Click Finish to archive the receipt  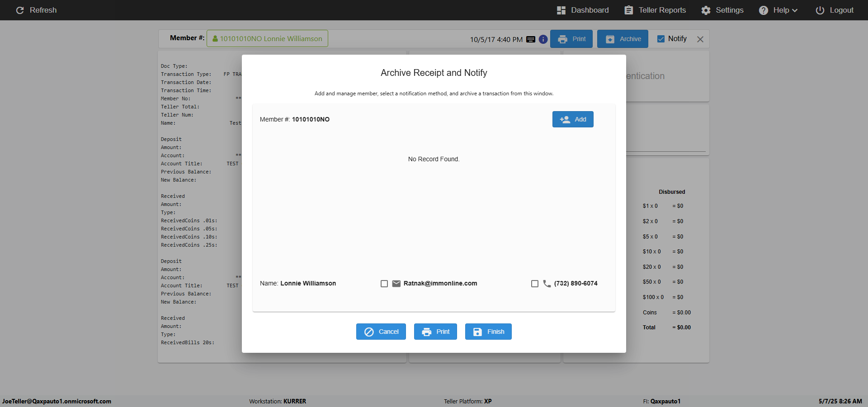click(488, 332)
